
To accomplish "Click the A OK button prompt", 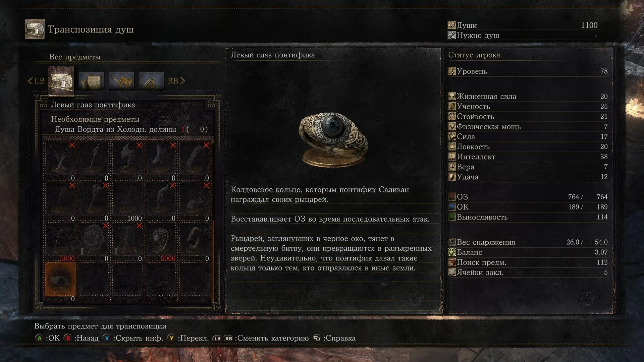I will click(x=47, y=338).
